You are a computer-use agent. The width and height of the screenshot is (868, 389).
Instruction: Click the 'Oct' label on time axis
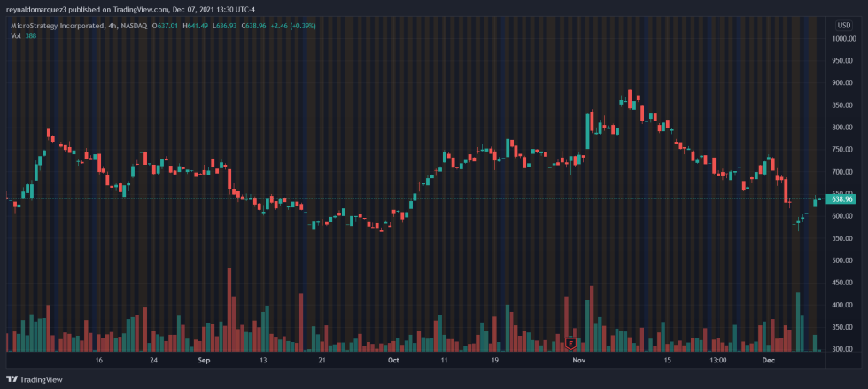tap(393, 361)
